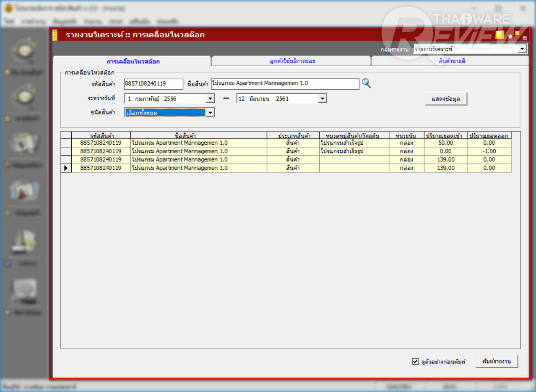Viewport: 536px width, 392px height.
Task: Click the row selector of the 50.00 row
Action: pos(66,143)
